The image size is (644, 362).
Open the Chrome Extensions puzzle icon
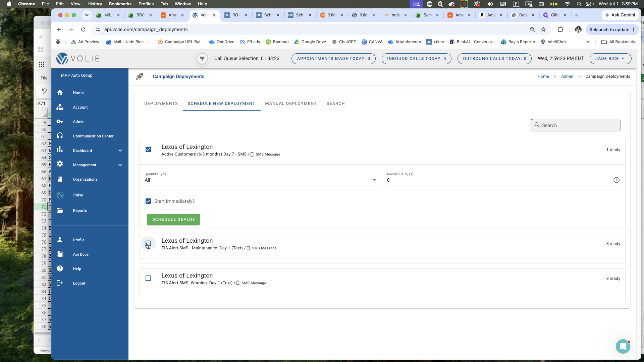point(560,29)
